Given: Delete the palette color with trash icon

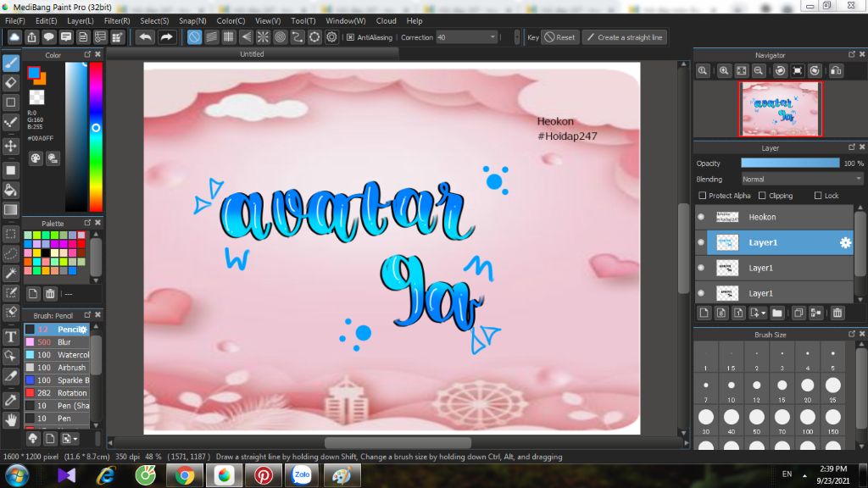Looking at the screenshot, I should pyautogui.click(x=50, y=294).
